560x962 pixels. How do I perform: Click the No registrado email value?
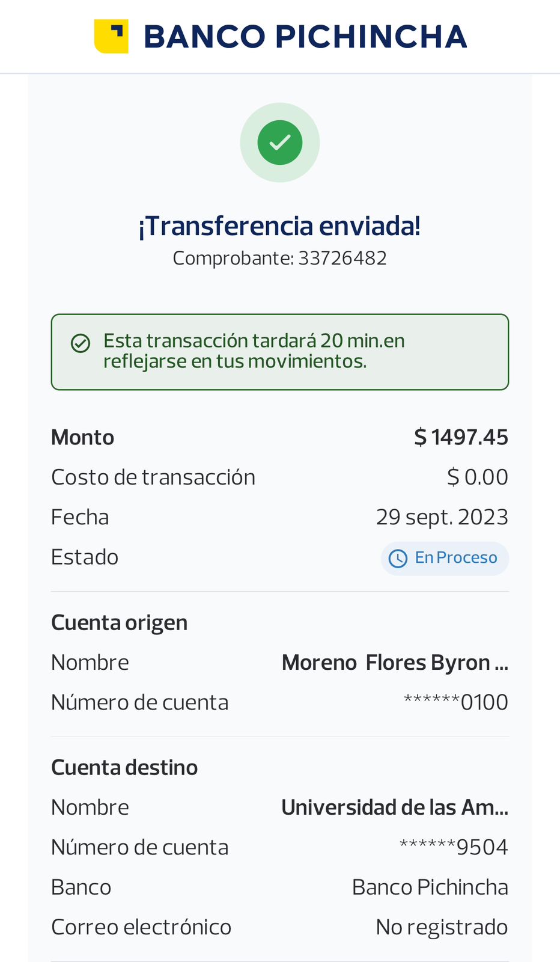point(442,927)
